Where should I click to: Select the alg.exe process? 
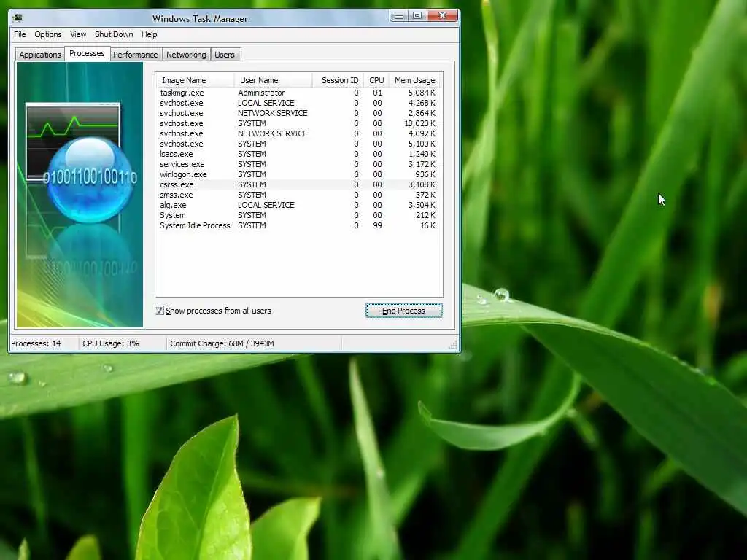click(x=298, y=205)
